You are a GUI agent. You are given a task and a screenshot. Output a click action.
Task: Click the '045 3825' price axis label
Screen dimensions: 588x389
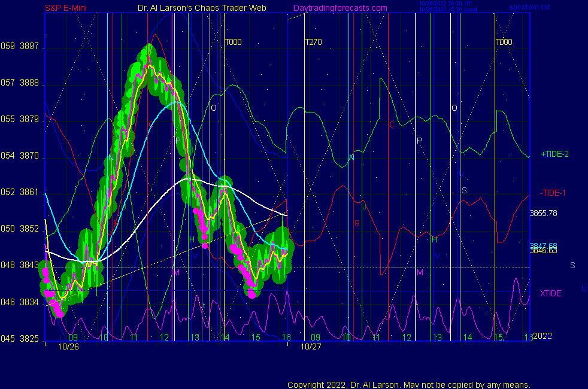[20, 338]
